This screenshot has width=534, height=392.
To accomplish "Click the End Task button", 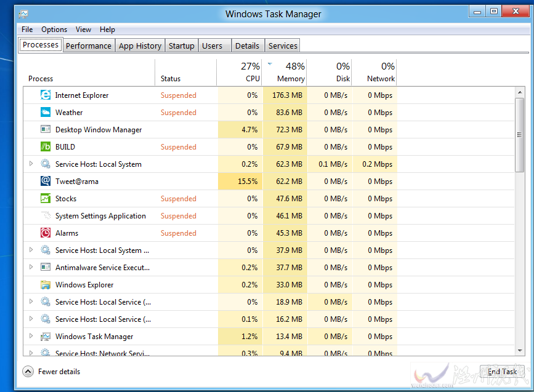I will click(502, 371).
